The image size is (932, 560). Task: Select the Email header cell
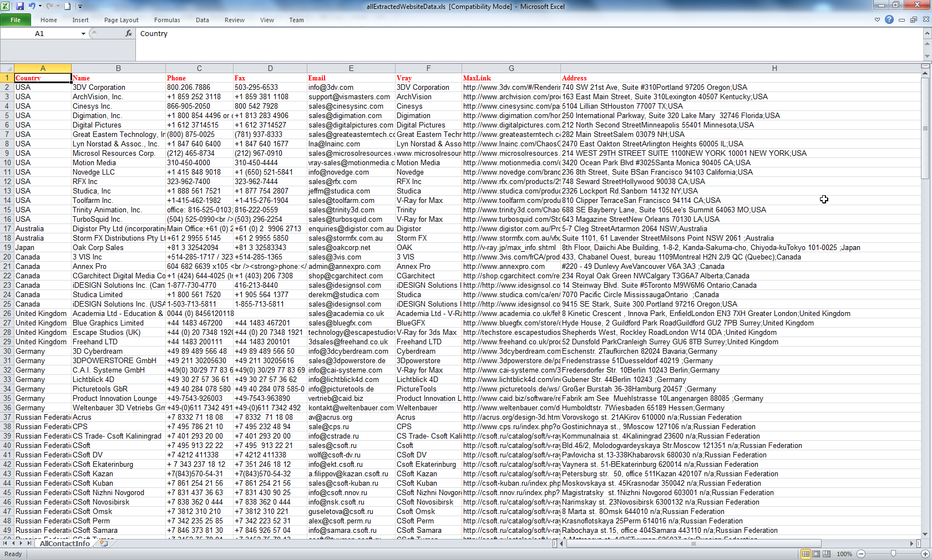pyautogui.click(x=351, y=78)
